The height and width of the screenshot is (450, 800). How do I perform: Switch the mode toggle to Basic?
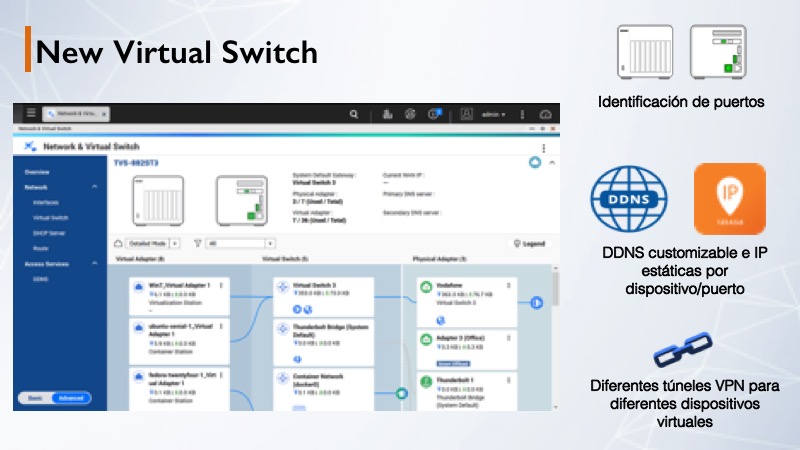point(35,398)
